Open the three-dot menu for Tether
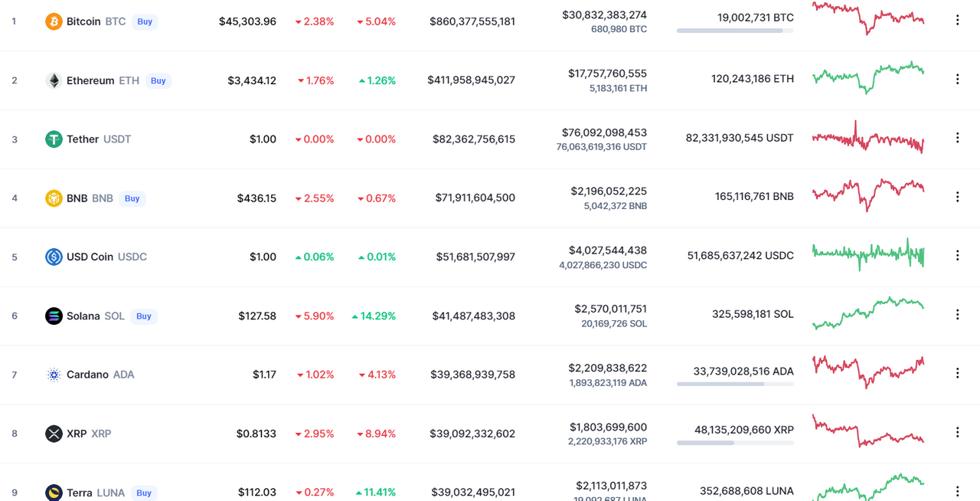This screenshot has height=501, width=980. tap(957, 138)
